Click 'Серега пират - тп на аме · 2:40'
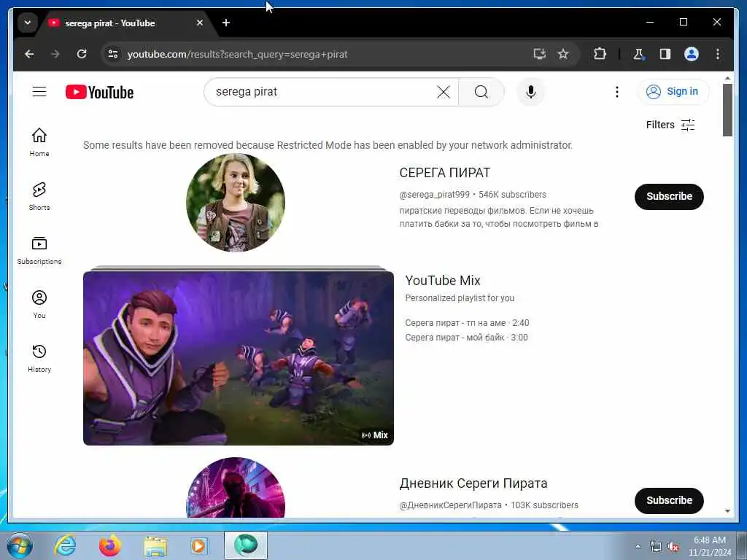Screen dimensions: 747x560 [x=467, y=323]
